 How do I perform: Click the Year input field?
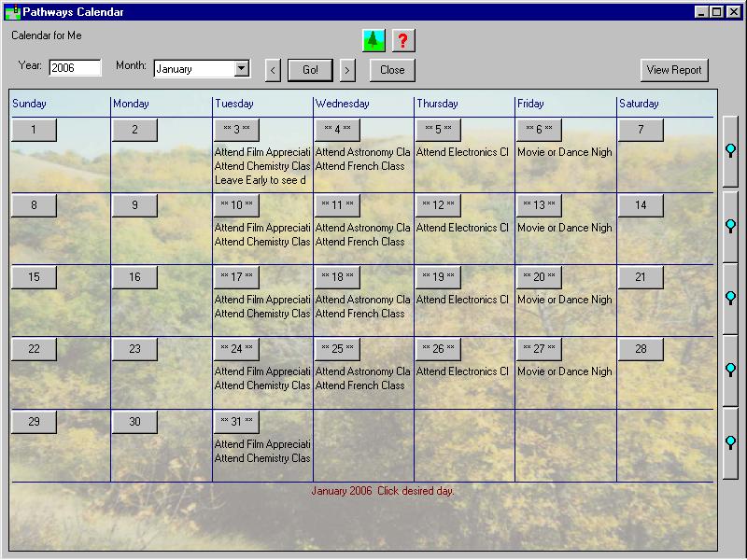75,68
